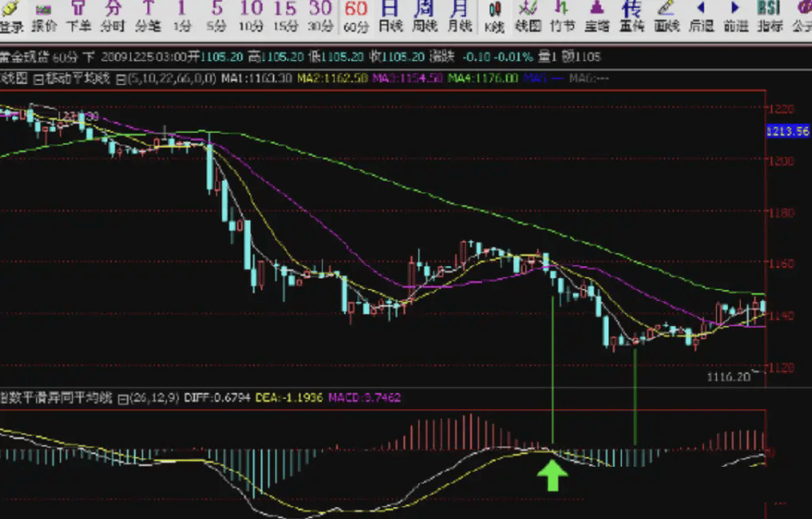
Task: Click the 额1105 amount value
Action: coord(581,56)
